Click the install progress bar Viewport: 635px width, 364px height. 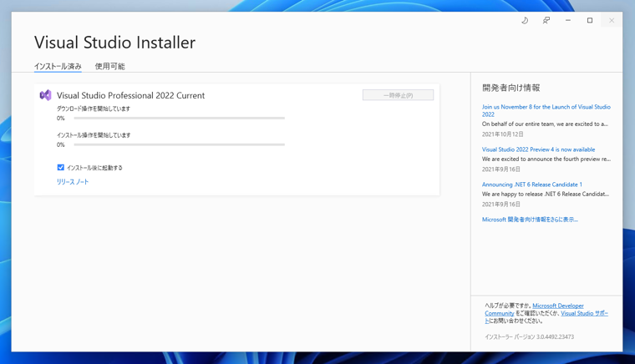point(180,144)
